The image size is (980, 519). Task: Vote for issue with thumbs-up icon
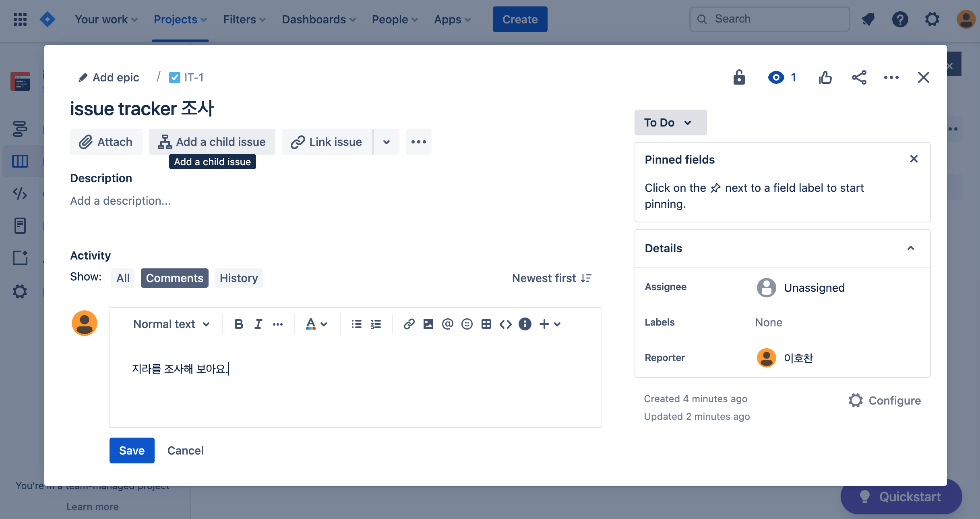[825, 77]
